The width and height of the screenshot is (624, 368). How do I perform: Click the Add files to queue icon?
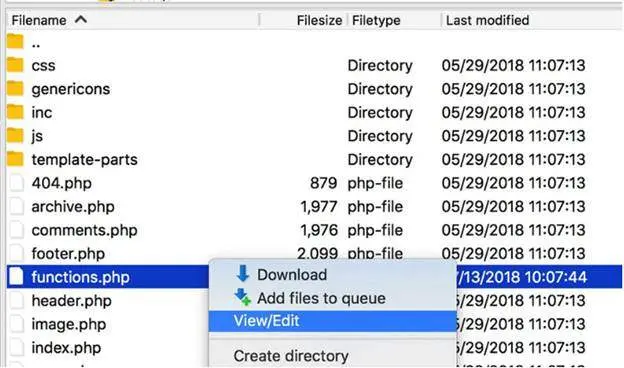(x=242, y=297)
